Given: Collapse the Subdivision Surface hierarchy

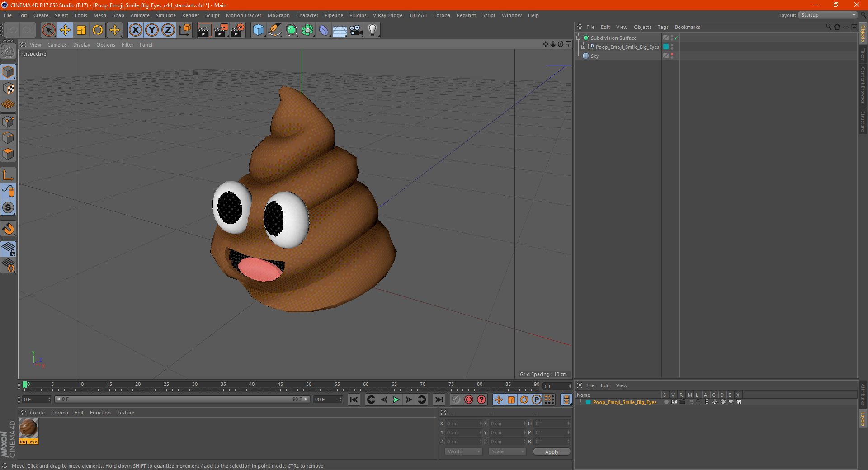Looking at the screenshot, I should (x=578, y=38).
